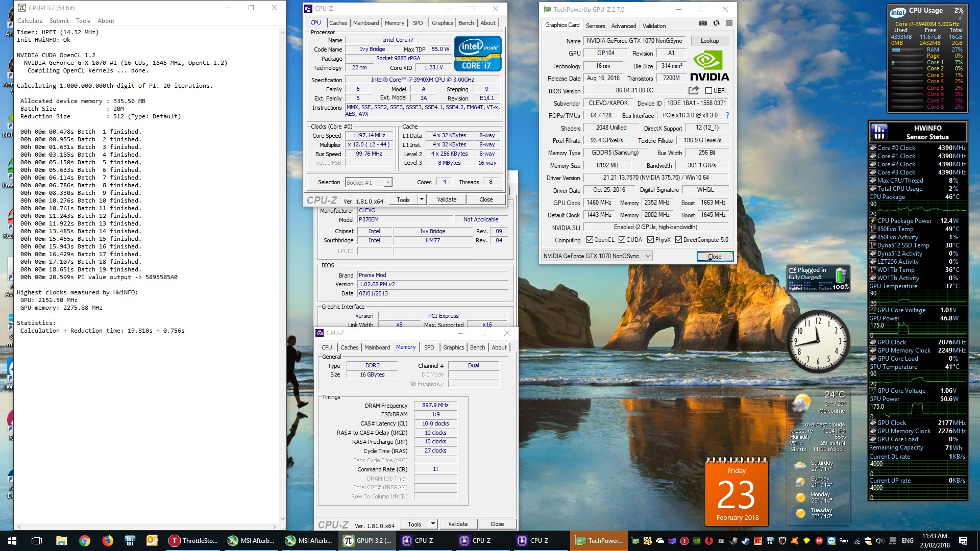Image resolution: width=980 pixels, height=551 pixels.
Task: Open the Calculate menu in GPUPI
Action: click(x=30, y=21)
